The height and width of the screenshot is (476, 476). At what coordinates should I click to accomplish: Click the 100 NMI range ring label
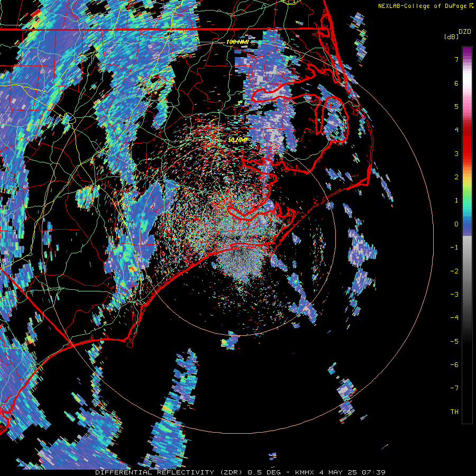[x=237, y=42]
